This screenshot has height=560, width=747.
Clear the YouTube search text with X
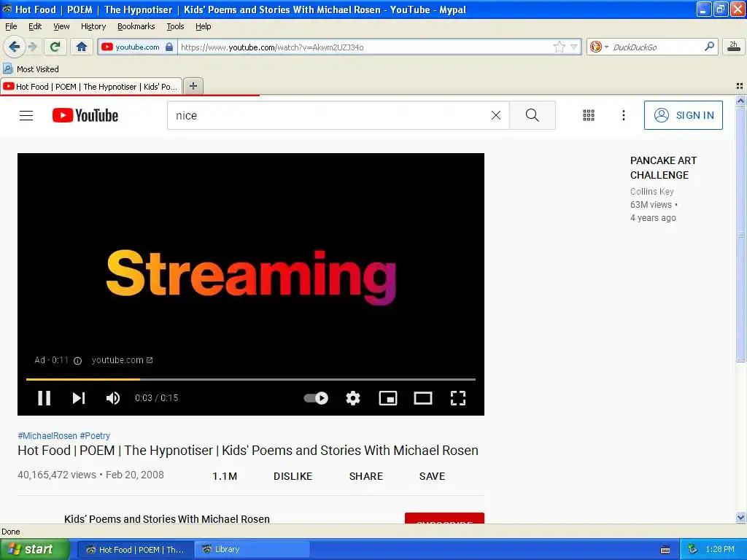coord(496,115)
